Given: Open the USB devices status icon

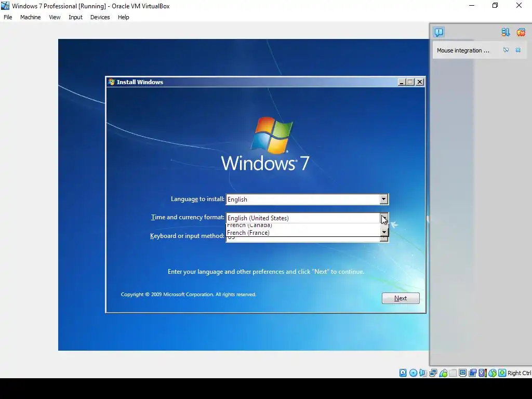Looking at the screenshot, I should coord(443,373).
